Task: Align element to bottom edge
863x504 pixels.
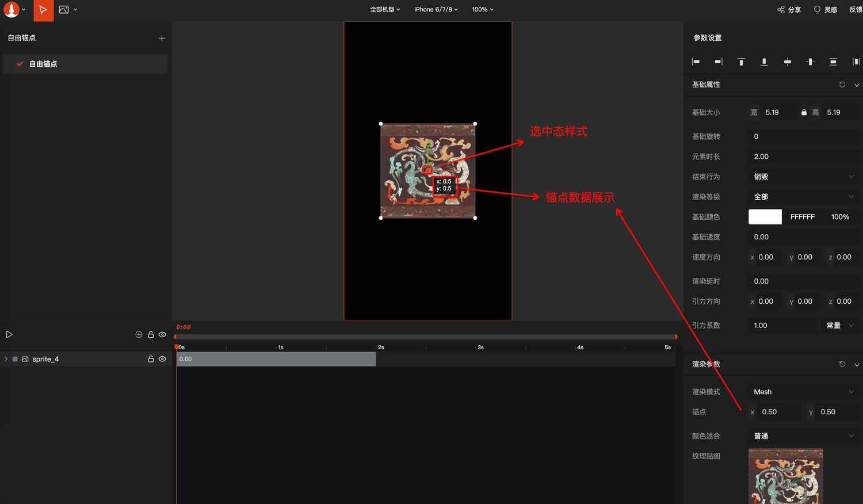Action: pos(764,62)
